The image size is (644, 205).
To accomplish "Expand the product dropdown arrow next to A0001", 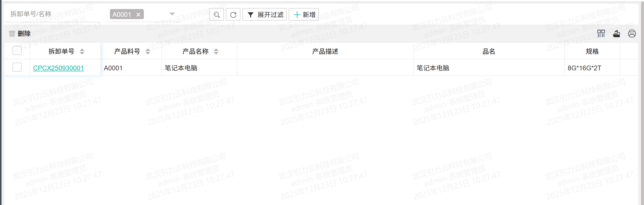I will tap(172, 14).
